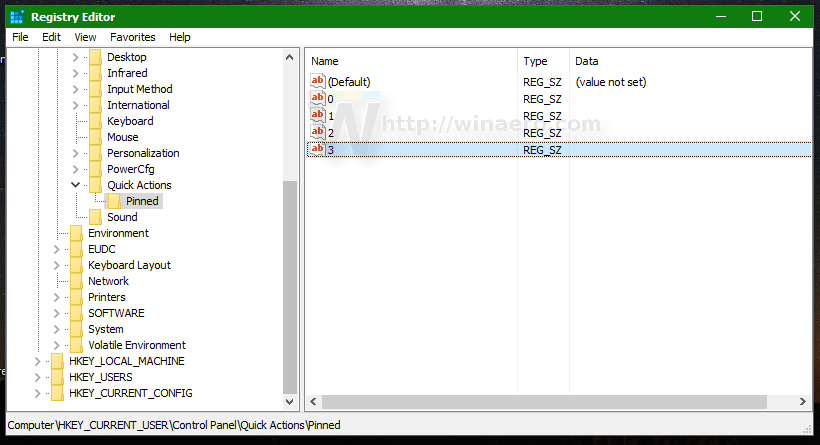The height and width of the screenshot is (445, 820).
Task: Click the registry path in the status bar
Action: (x=174, y=425)
